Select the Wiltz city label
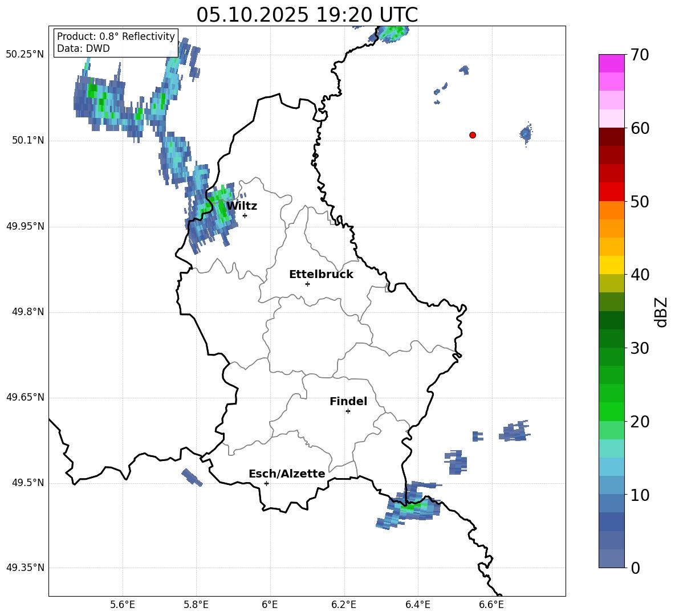675x616 pixels. coord(242,206)
